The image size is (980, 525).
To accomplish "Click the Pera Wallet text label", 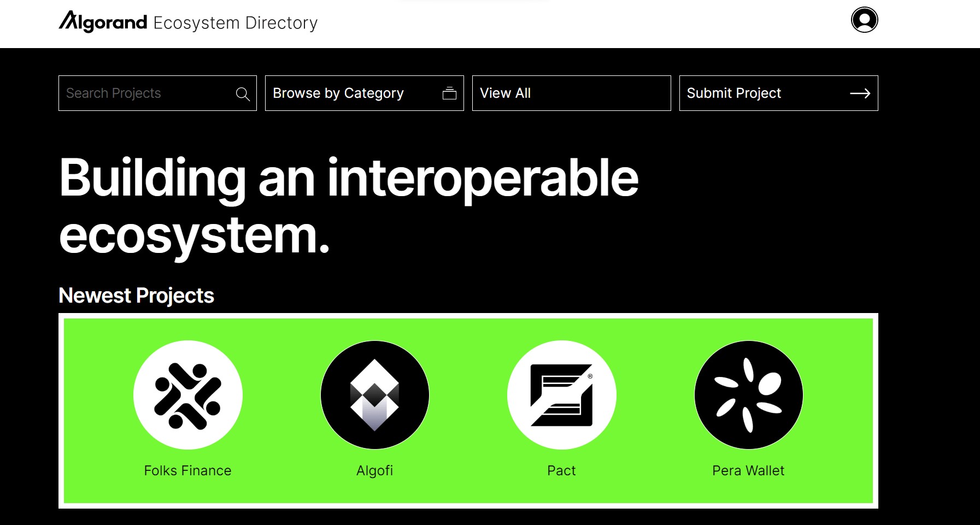I will point(748,470).
